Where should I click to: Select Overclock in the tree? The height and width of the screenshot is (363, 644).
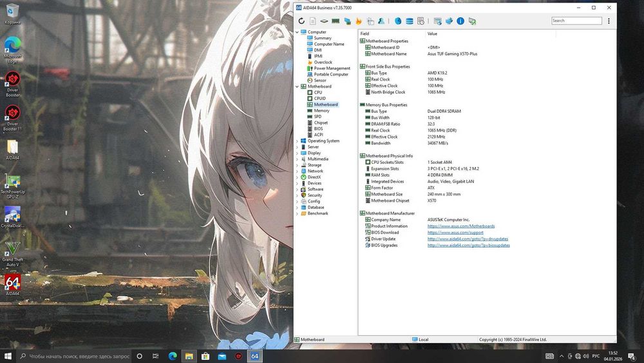323,62
